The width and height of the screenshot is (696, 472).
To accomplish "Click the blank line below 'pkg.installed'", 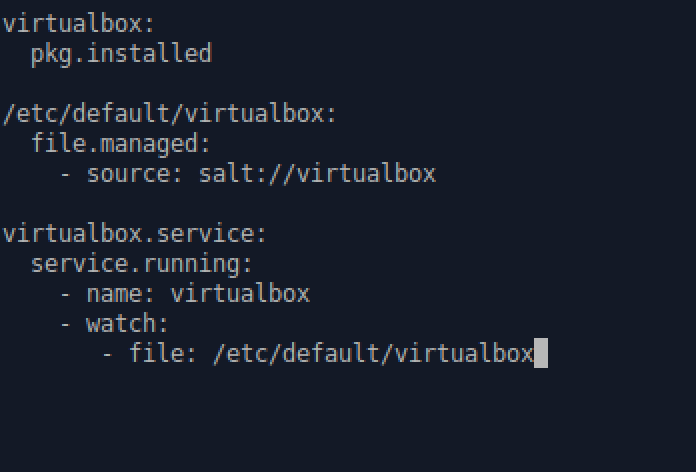I will point(200,83).
